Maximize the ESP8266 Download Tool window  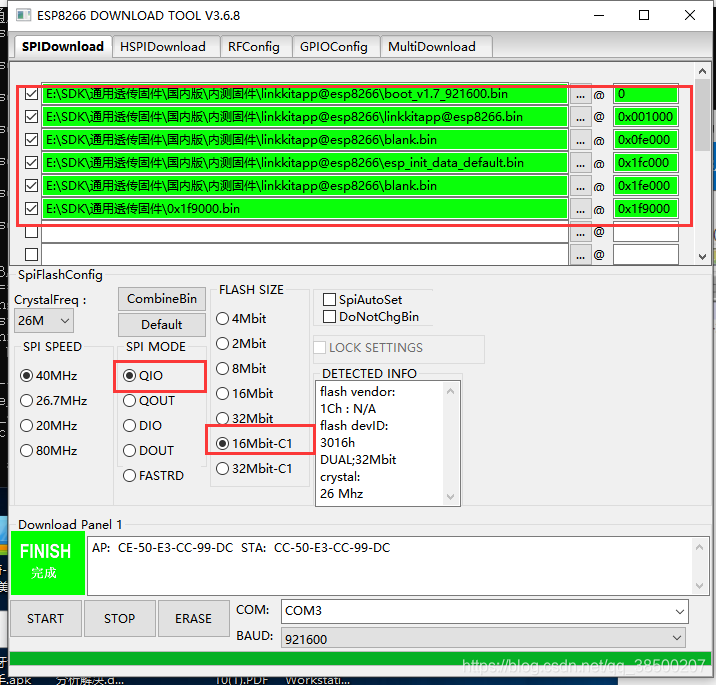coord(644,15)
